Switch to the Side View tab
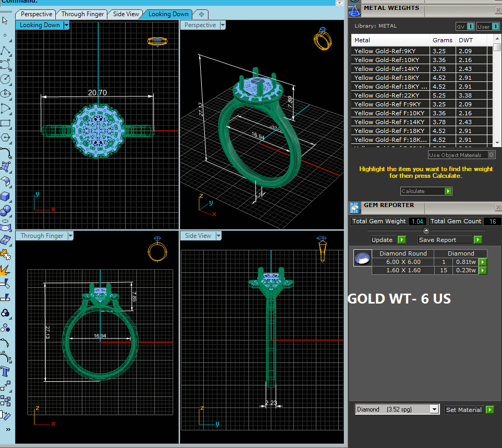This screenshot has width=502, height=448. point(126,14)
